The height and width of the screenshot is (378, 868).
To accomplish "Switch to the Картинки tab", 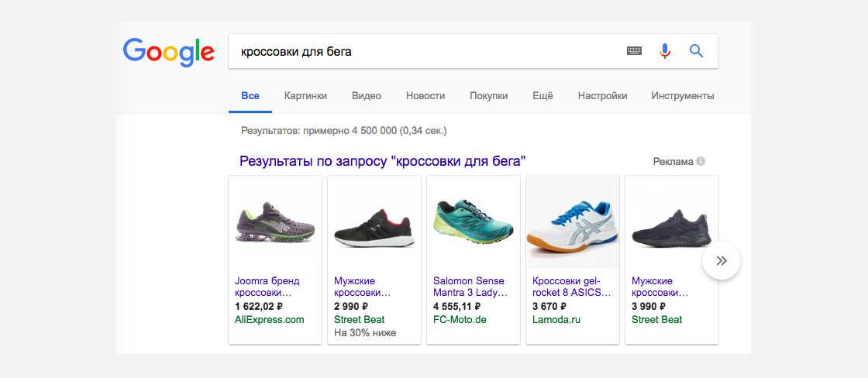I will [305, 96].
